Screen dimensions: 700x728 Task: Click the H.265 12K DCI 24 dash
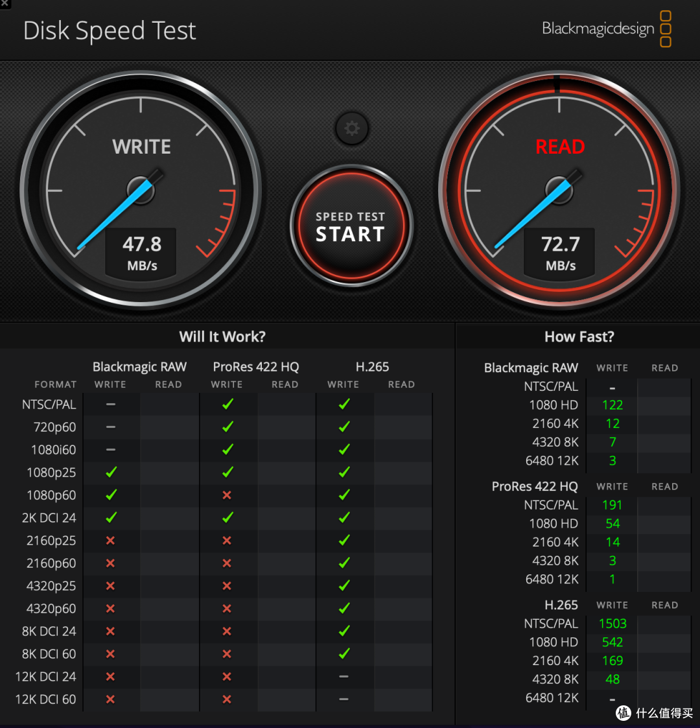344,677
